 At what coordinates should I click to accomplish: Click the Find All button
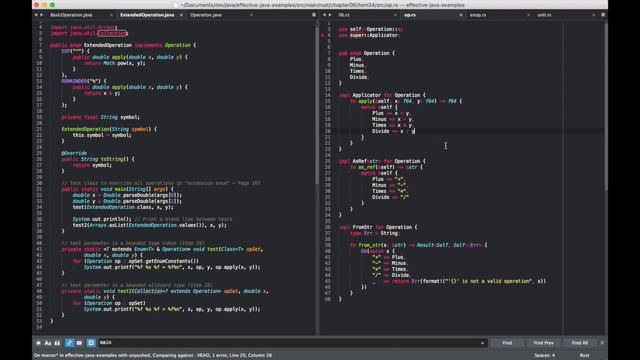[580, 343]
